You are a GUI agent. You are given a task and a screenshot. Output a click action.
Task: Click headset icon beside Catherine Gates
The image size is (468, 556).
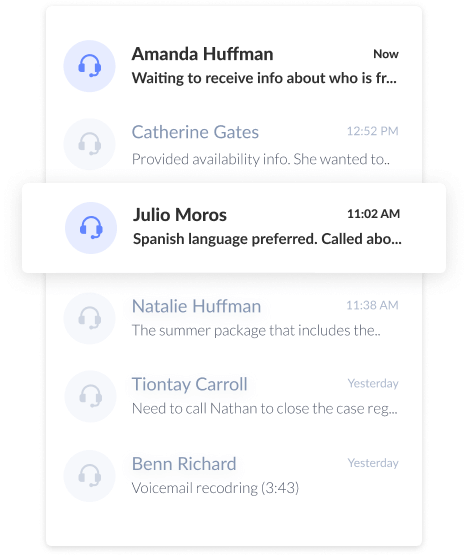[89, 144]
